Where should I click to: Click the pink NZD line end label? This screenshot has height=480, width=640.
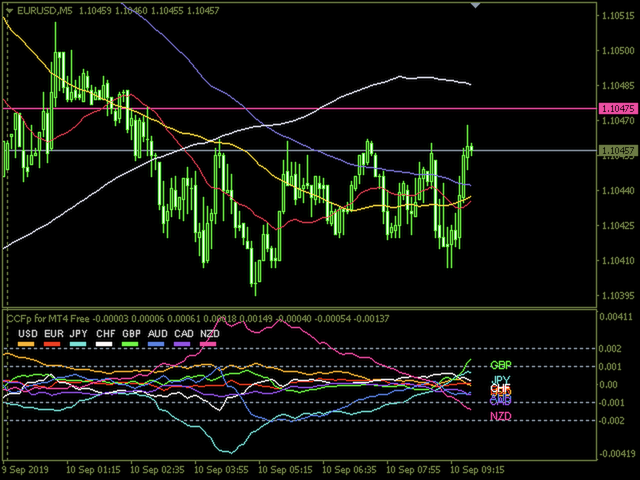[x=500, y=415]
